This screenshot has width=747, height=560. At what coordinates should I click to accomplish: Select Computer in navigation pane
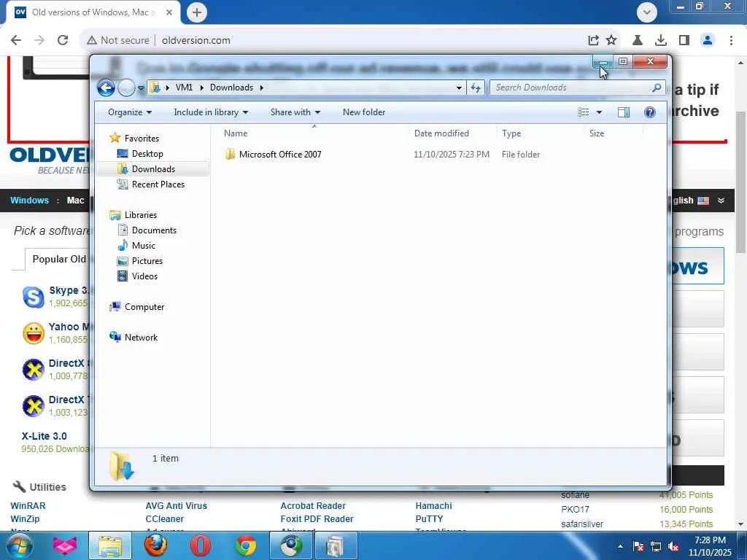pos(144,307)
